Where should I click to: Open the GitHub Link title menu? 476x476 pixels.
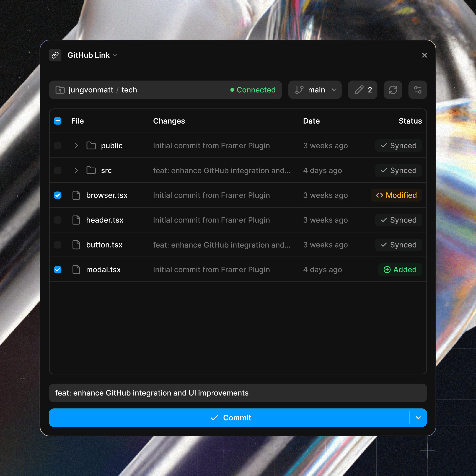click(92, 55)
